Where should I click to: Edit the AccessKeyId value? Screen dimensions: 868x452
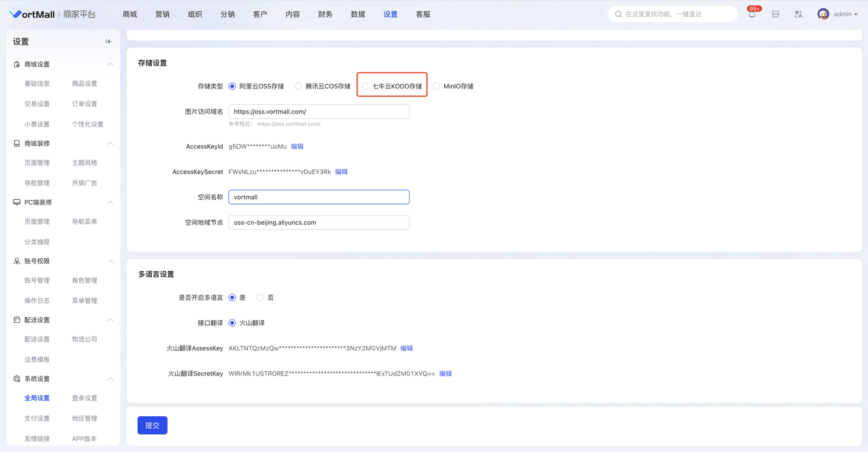tap(297, 147)
